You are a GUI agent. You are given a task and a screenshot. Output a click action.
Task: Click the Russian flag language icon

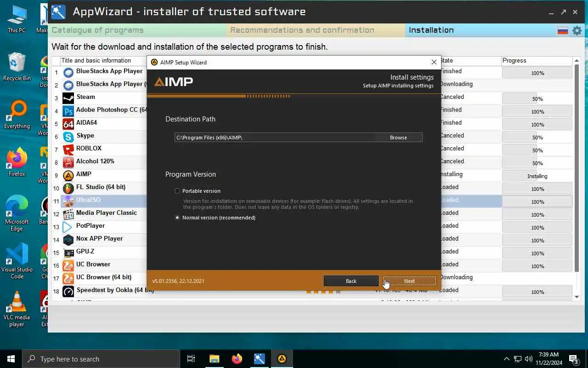tap(563, 31)
